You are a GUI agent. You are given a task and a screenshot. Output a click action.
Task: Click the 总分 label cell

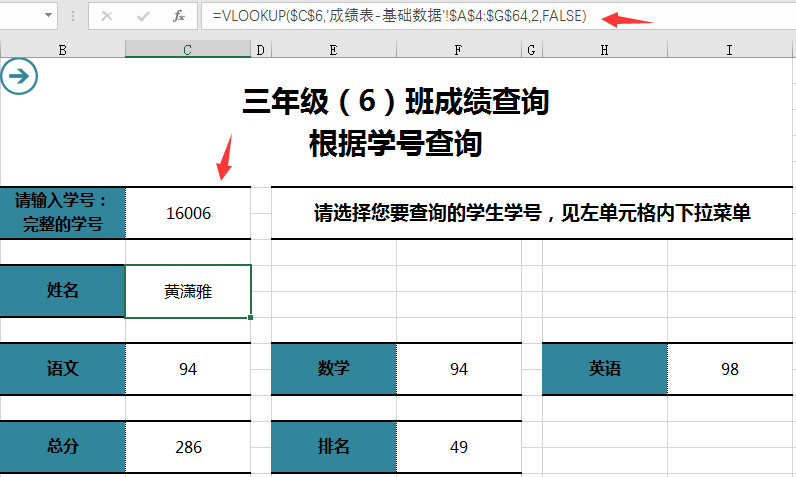[62, 447]
